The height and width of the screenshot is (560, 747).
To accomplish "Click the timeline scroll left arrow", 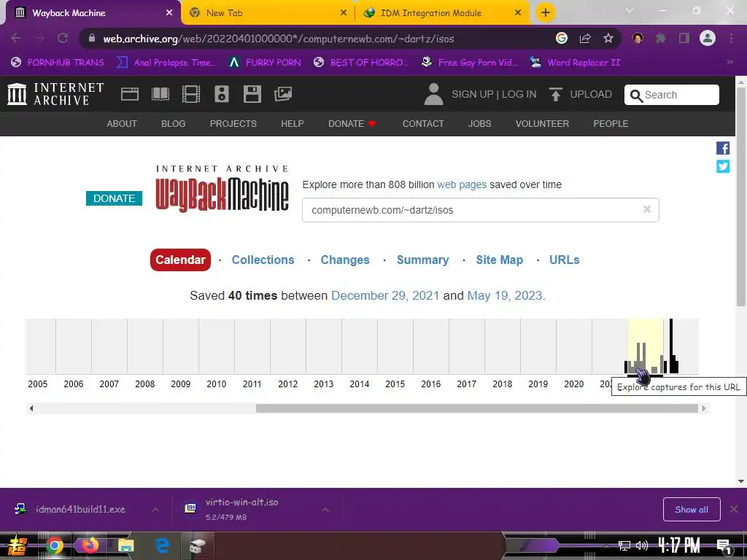I will [31, 408].
